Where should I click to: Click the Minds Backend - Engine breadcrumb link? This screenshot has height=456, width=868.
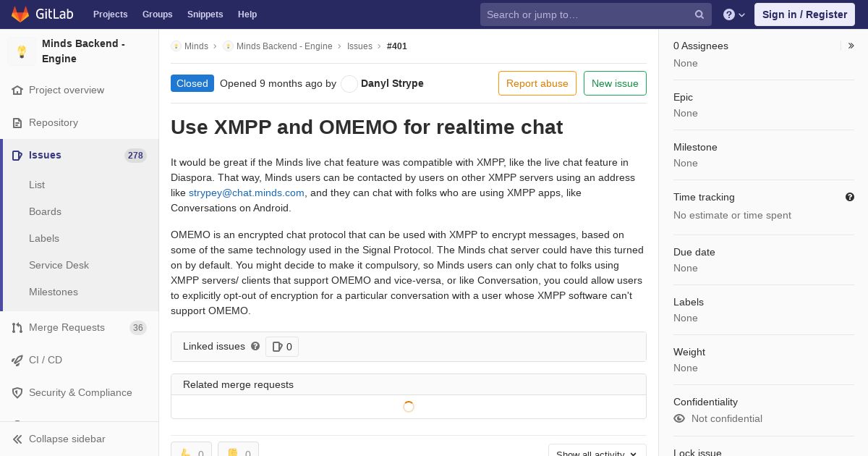tap(284, 46)
